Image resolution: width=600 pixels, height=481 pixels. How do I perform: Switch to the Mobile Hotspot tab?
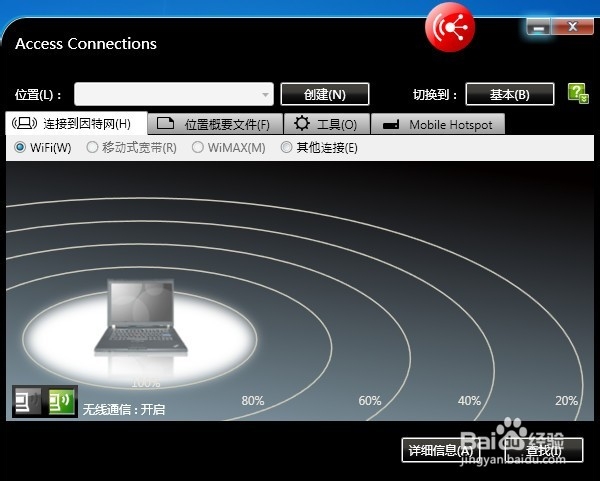click(438, 124)
